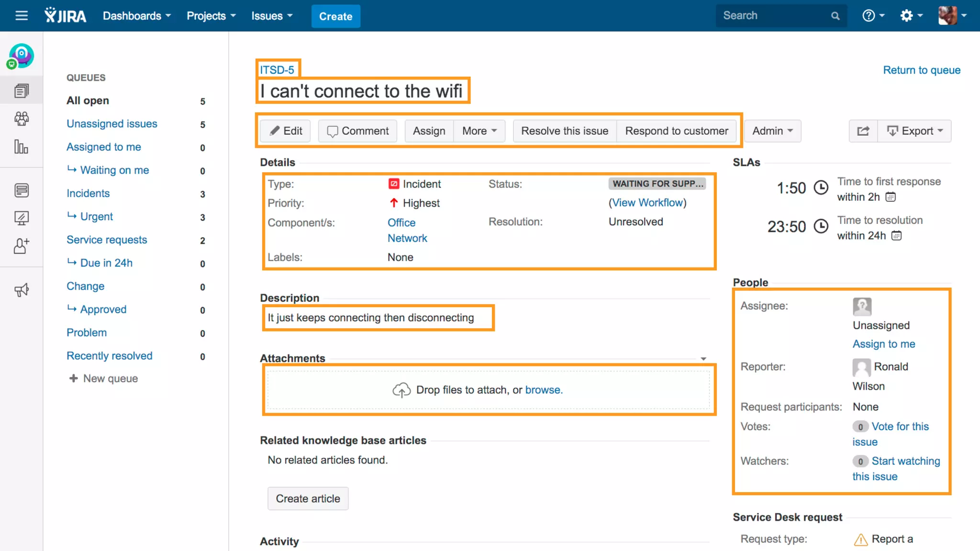Open the Customers icon in the sidebar
This screenshot has width=980, height=551.
[x=22, y=119]
